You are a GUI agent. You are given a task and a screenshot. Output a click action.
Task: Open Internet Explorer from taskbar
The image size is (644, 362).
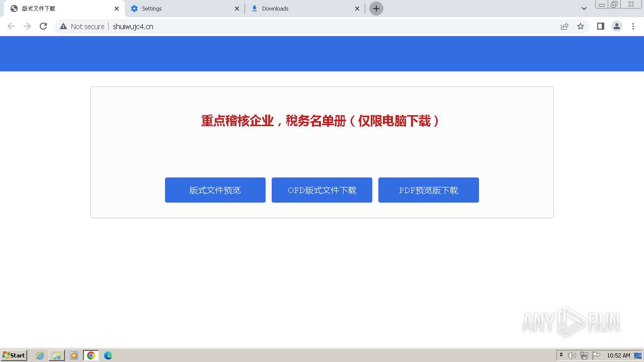coord(40,355)
